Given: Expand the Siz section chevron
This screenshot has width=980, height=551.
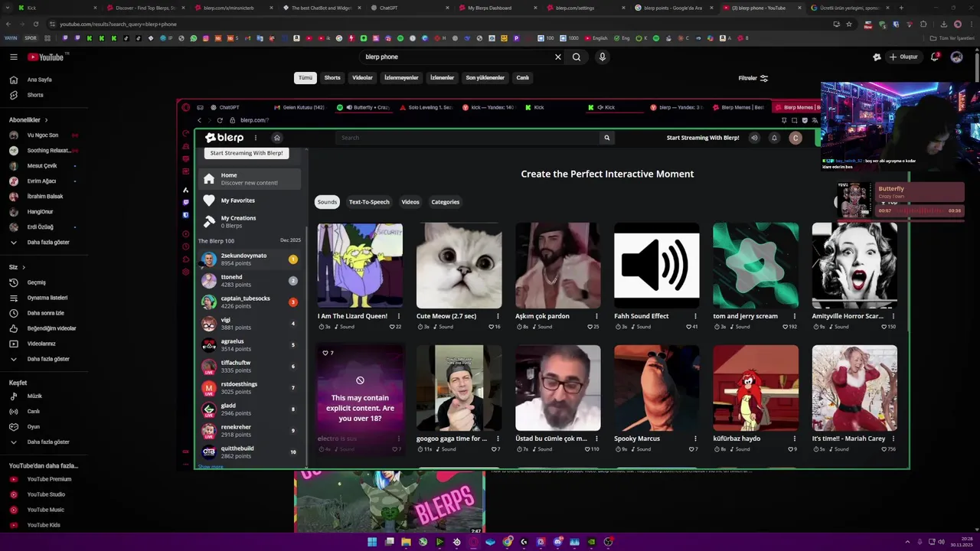Looking at the screenshot, I should (24, 267).
